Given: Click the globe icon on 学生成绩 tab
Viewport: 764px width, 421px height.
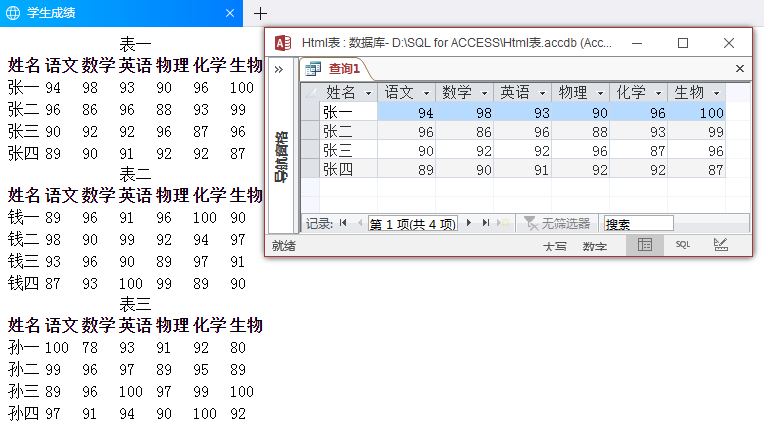Looking at the screenshot, I should 13,13.
